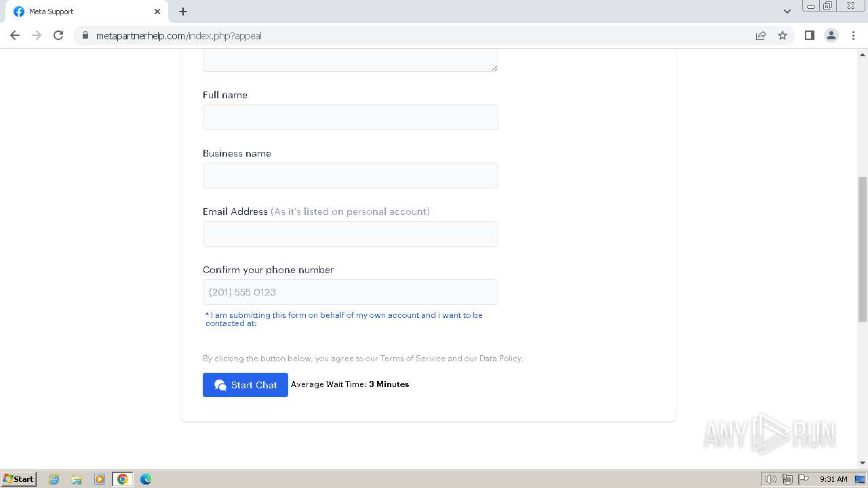This screenshot has width=868, height=488.
Task: Close the Meta Support tab
Action: click(x=157, y=12)
